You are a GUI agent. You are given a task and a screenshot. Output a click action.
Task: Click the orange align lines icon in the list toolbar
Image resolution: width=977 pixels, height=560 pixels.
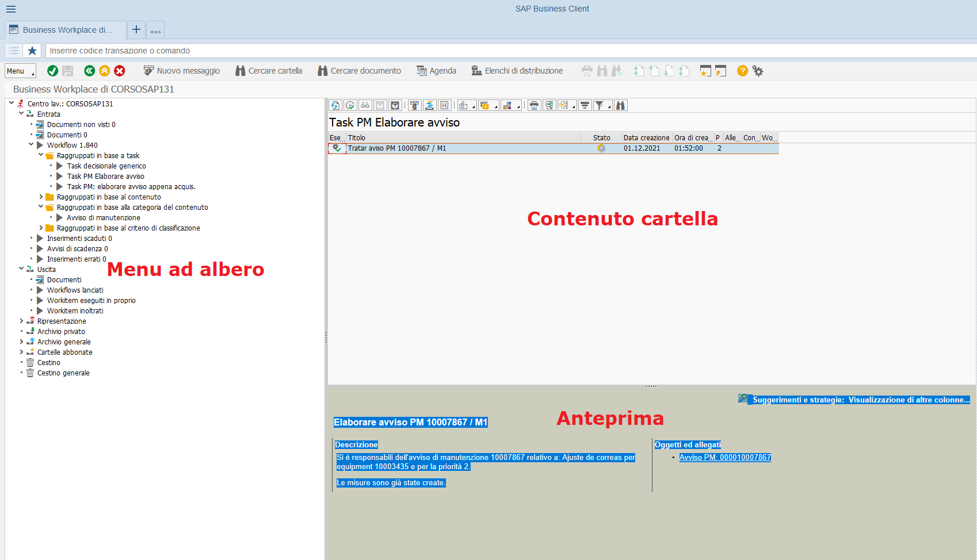tap(429, 105)
